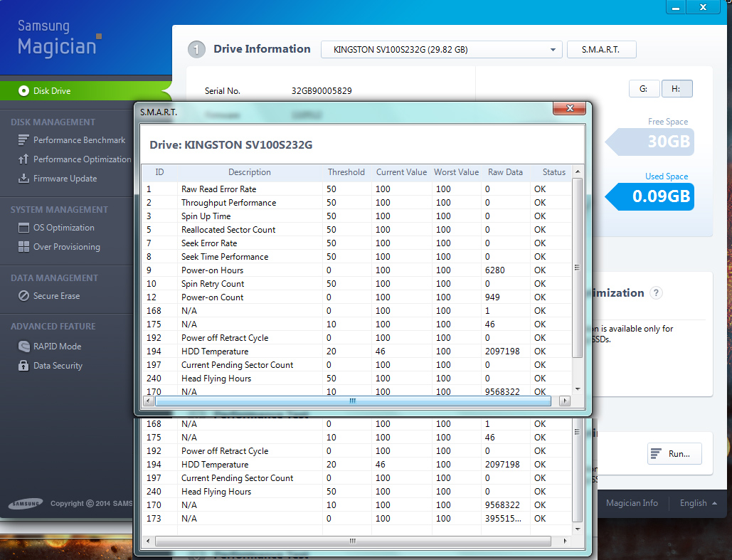Select the Seek Error Rate row
This screenshot has height=560, width=732.
coord(356,243)
